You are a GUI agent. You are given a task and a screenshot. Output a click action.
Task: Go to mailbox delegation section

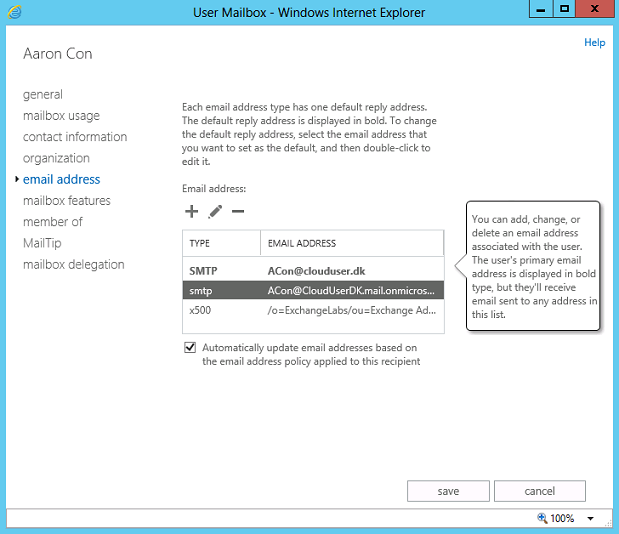click(74, 264)
